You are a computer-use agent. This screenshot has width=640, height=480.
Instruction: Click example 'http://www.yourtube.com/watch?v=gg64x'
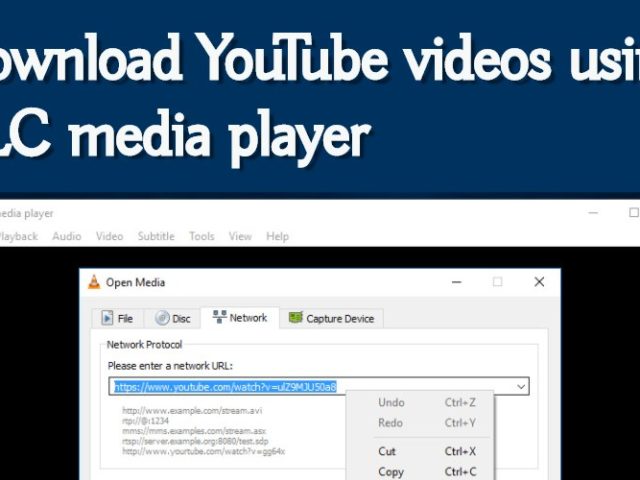coord(203,451)
